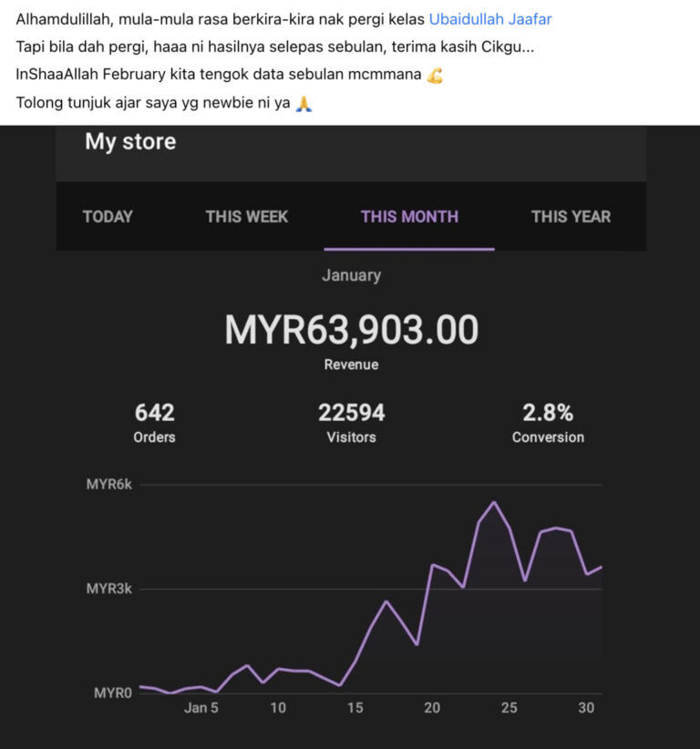Click the My store heading

tap(130, 141)
